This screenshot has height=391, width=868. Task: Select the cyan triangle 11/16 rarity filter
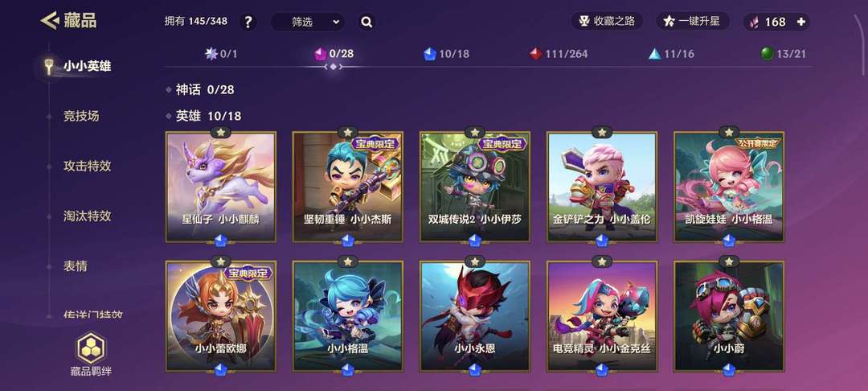[x=671, y=54]
